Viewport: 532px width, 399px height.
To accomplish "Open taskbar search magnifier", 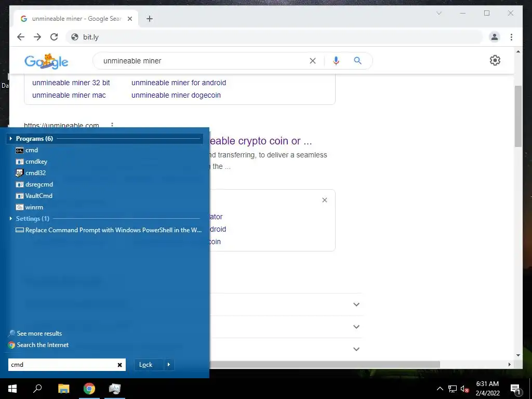I will coord(37,389).
